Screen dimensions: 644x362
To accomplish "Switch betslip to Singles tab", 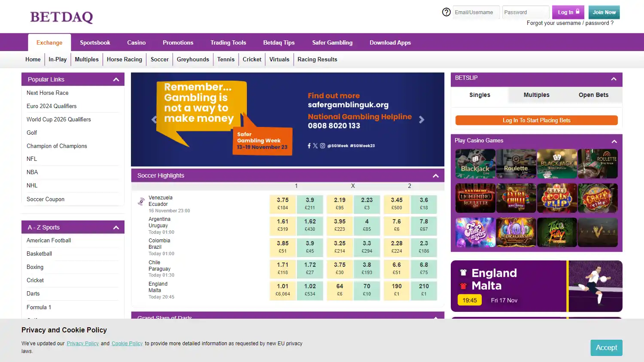I will point(480,95).
